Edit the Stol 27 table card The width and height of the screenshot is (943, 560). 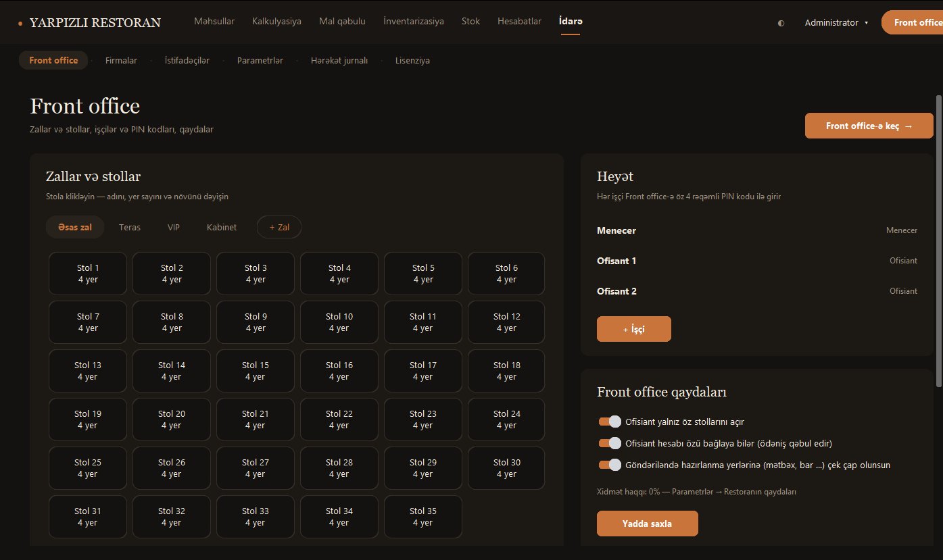pos(256,468)
